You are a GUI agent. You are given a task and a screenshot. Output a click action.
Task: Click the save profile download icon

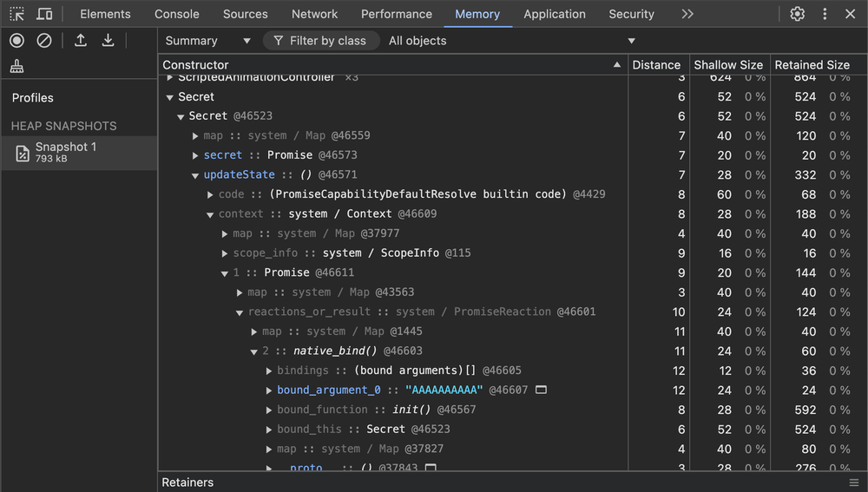pos(108,41)
